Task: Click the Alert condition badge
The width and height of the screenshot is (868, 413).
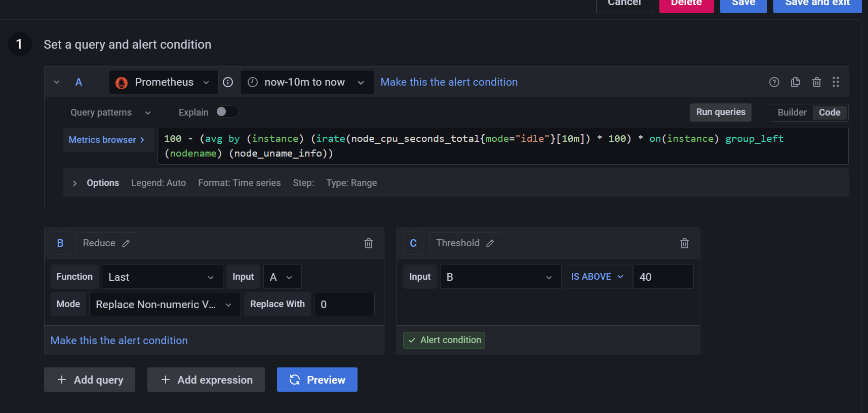Action: point(444,340)
